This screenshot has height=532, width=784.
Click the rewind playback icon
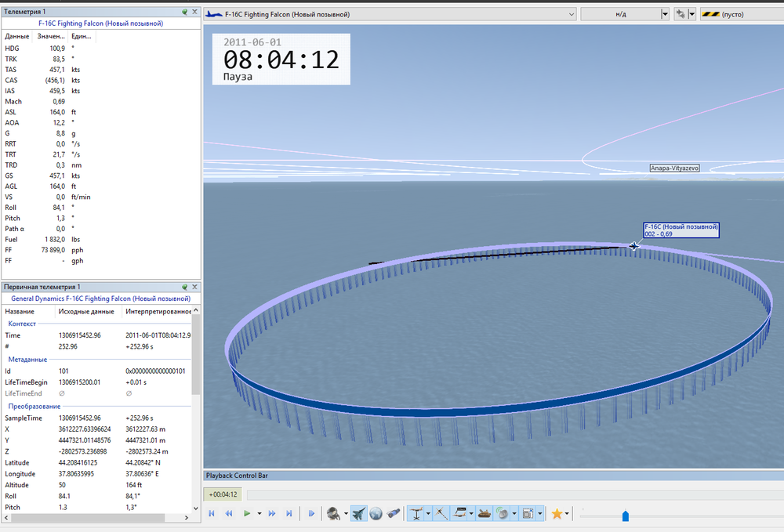tap(229, 514)
